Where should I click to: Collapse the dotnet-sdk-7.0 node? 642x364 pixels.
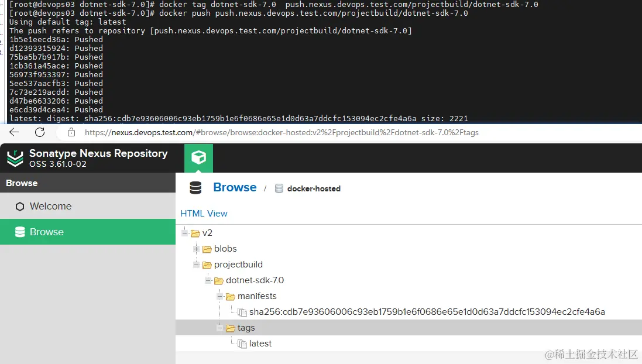(x=208, y=280)
